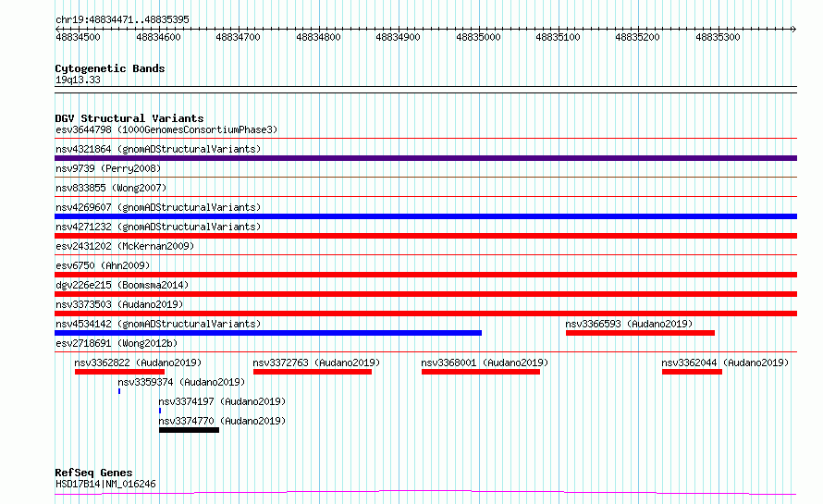
Task: Click the small blue nsv3359374 marker
Action: [x=119, y=391]
